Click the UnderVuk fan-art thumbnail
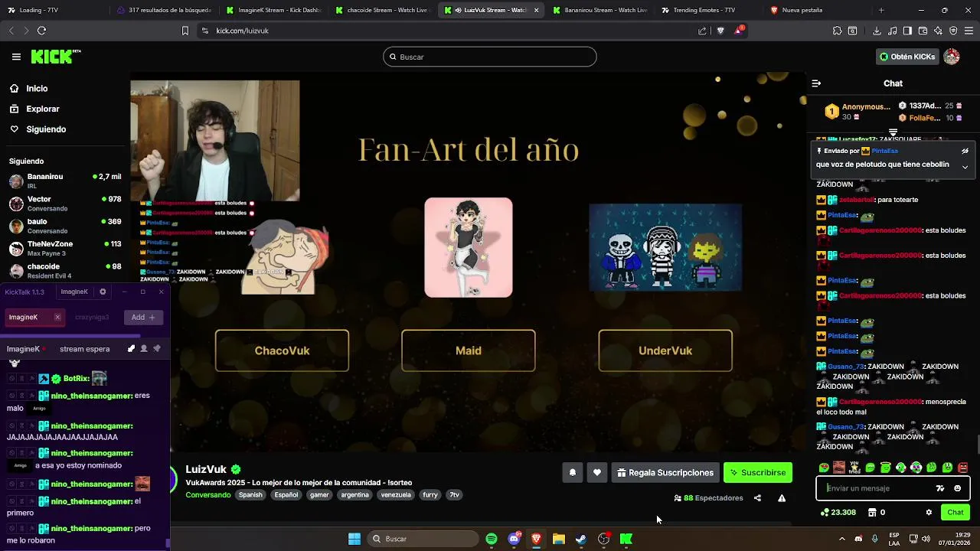Screen dimensions: 980x551 pos(665,247)
